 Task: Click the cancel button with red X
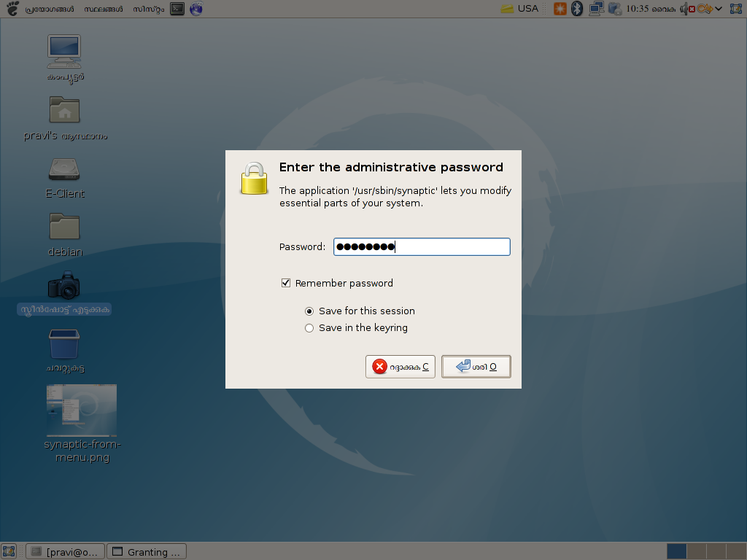(400, 367)
